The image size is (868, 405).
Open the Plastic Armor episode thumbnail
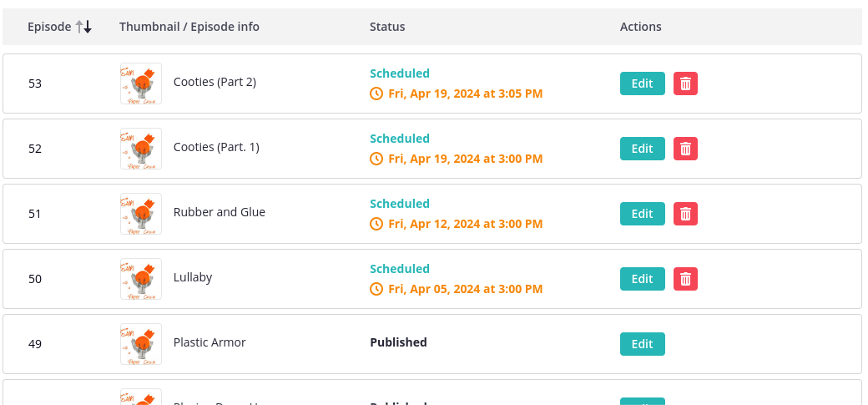point(141,344)
